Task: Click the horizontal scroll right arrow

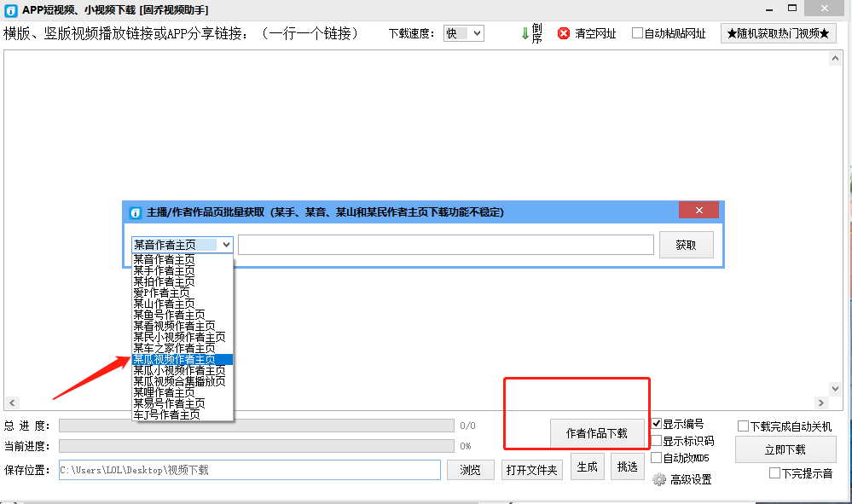Action: [x=821, y=403]
